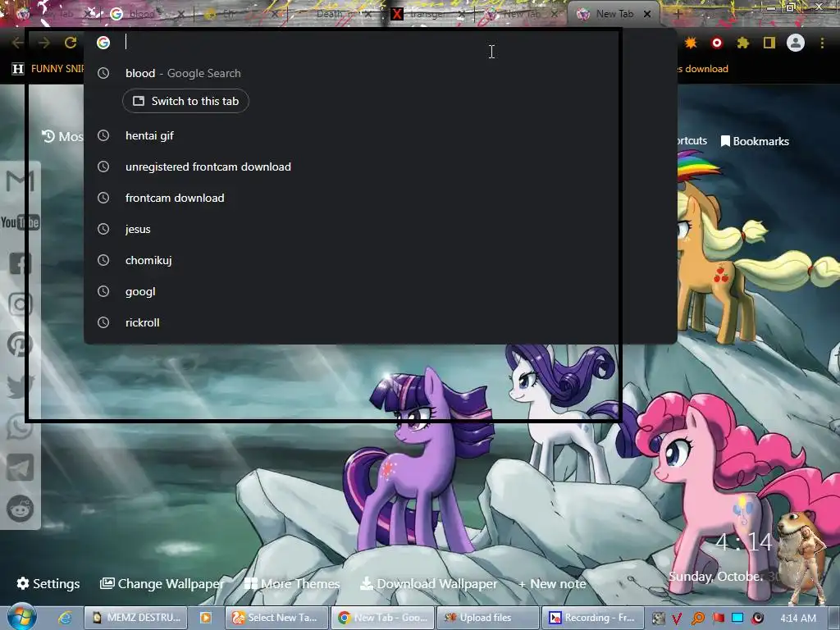
Task: Click 'Switch to this tab' button
Action: 185,101
